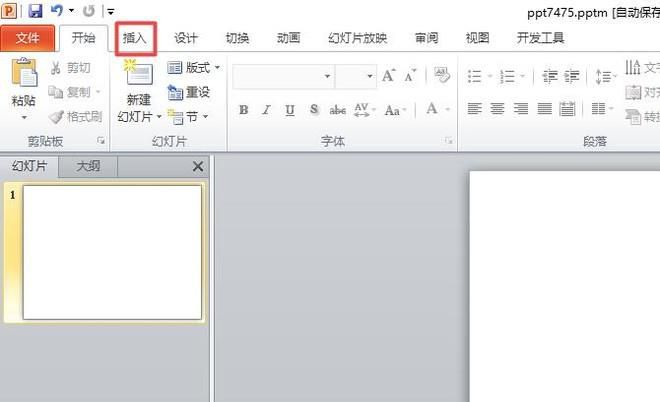Toggle Align Text Right

[521, 109]
